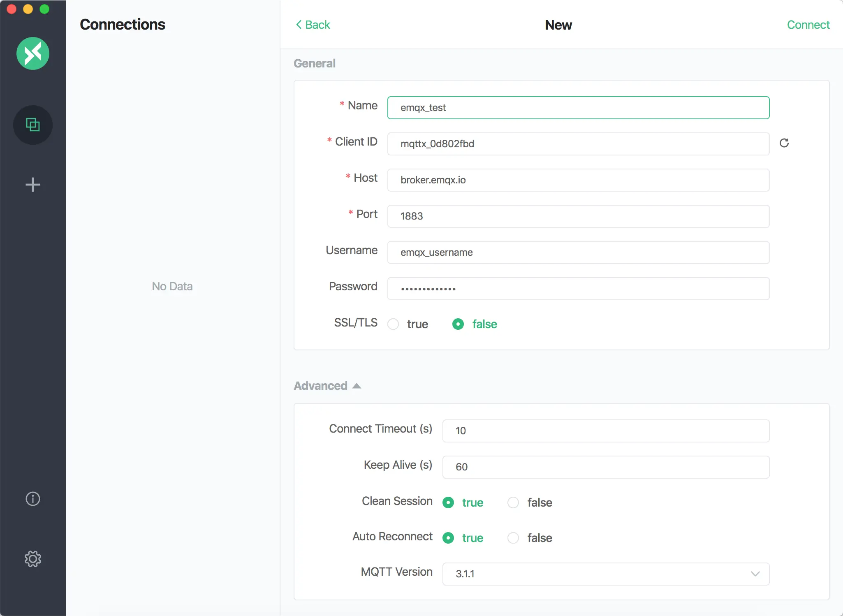Go Back to previous page
Screen dimensions: 843x616
click(x=313, y=25)
